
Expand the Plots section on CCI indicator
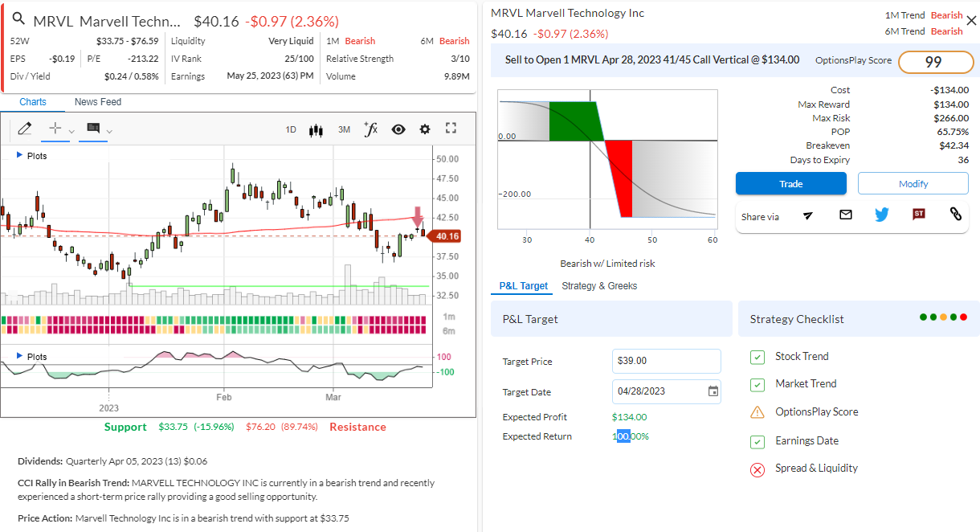click(x=32, y=357)
